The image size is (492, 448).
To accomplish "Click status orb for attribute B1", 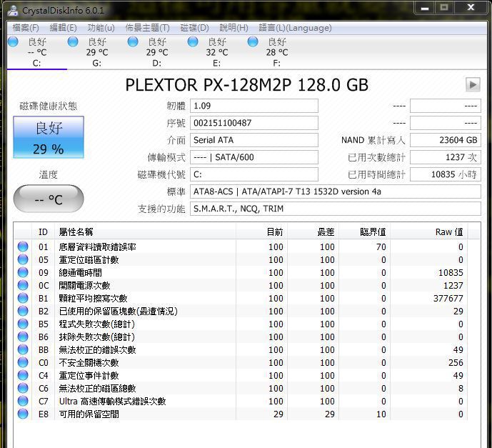I will pyautogui.click(x=23, y=298).
